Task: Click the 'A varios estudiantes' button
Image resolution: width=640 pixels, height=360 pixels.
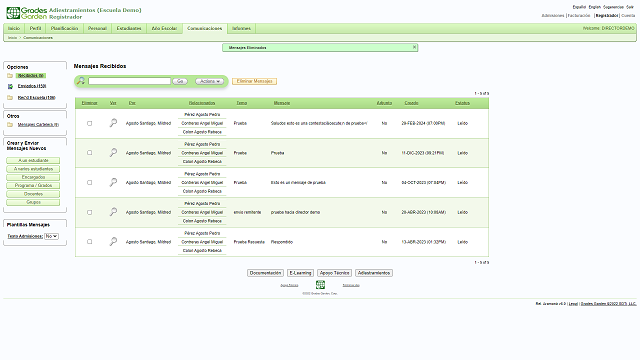Action: (33, 169)
